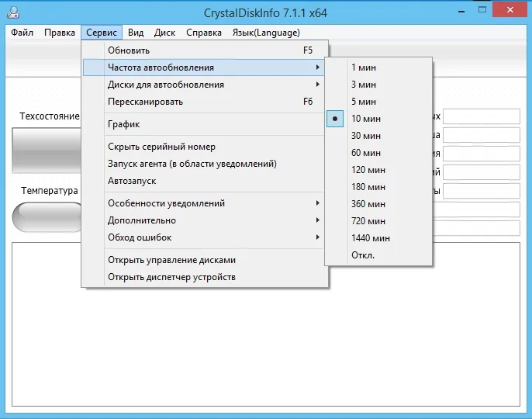Screen dimensions: 532x419
Task: Click the Техсостояние status button
Action: point(47,151)
